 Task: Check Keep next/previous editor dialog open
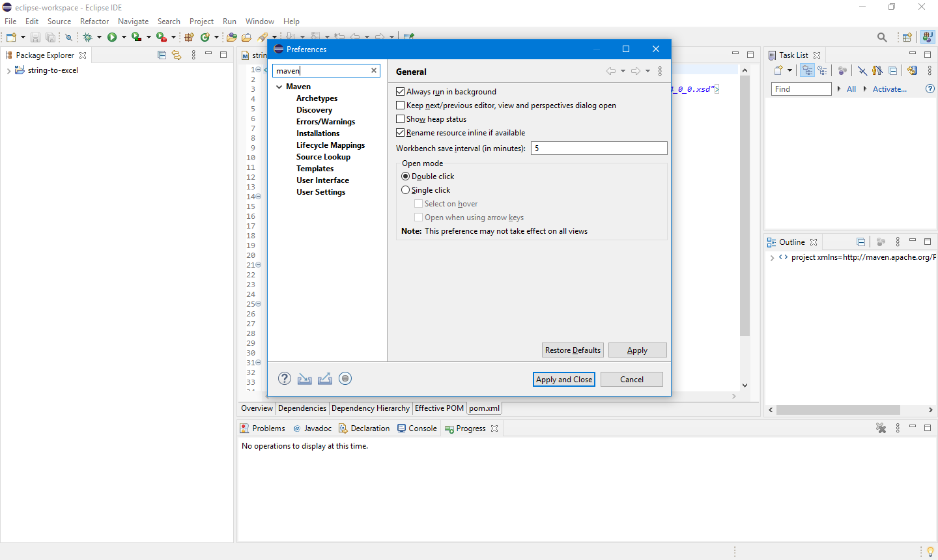[401, 105]
